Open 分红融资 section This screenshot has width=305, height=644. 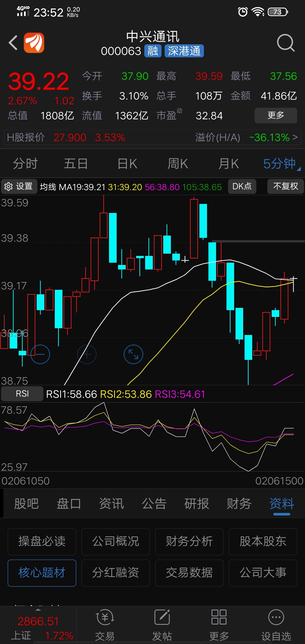coord(116,573)
